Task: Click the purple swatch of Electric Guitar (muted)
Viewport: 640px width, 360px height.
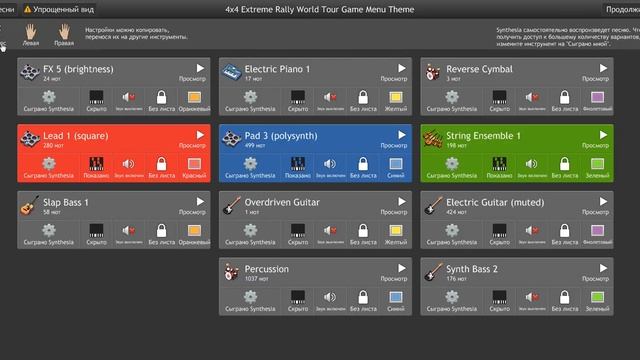Action: click(598, 230)
